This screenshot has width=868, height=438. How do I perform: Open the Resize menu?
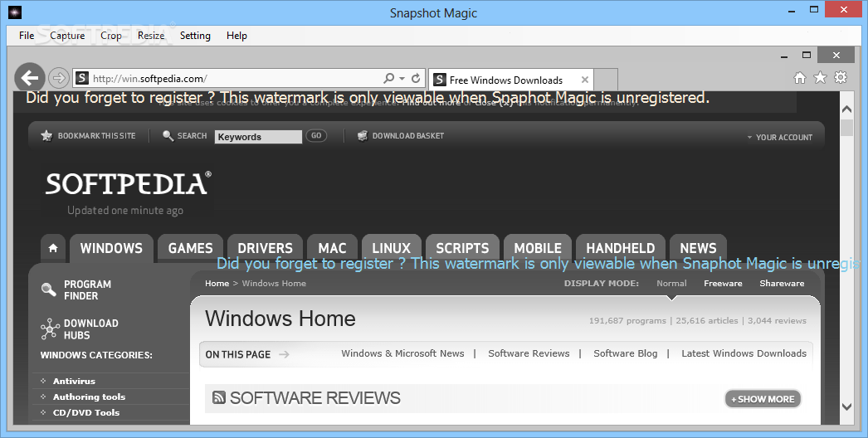[x=151, y=36]
